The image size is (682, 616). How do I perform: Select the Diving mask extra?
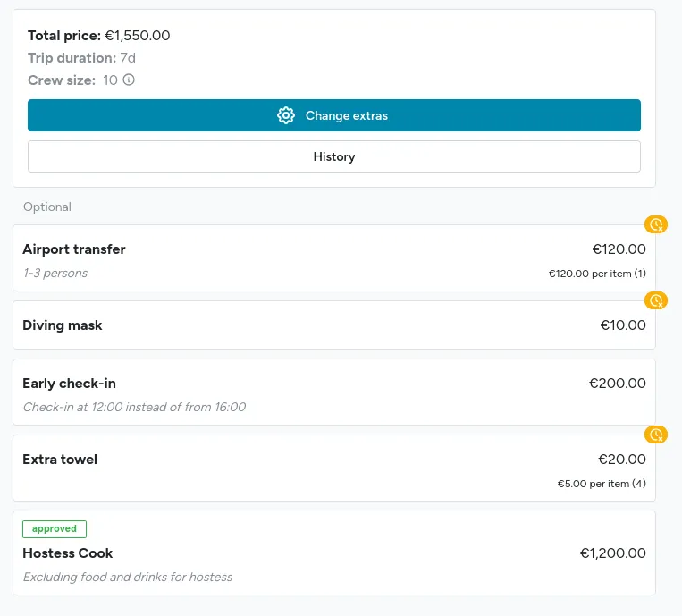pos(334,325)
